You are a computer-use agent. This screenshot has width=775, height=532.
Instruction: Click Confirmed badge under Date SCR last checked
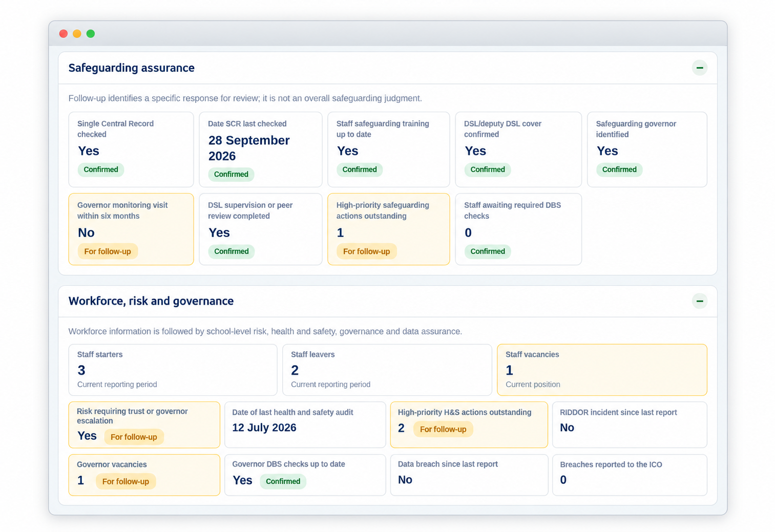click(231, 174)
